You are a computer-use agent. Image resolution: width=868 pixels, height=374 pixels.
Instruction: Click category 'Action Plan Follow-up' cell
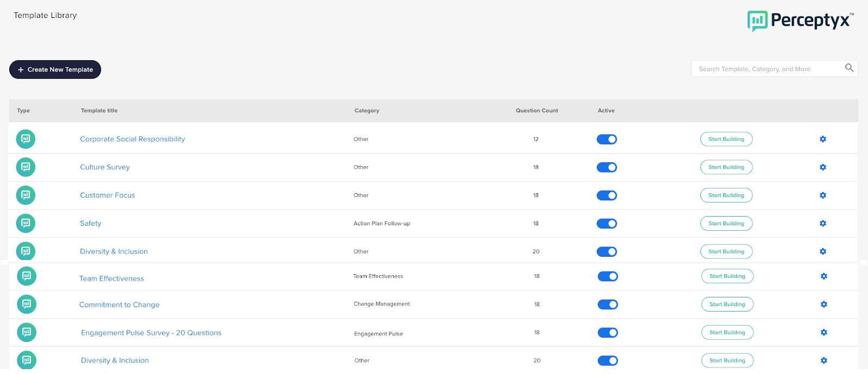pos(382,224)
